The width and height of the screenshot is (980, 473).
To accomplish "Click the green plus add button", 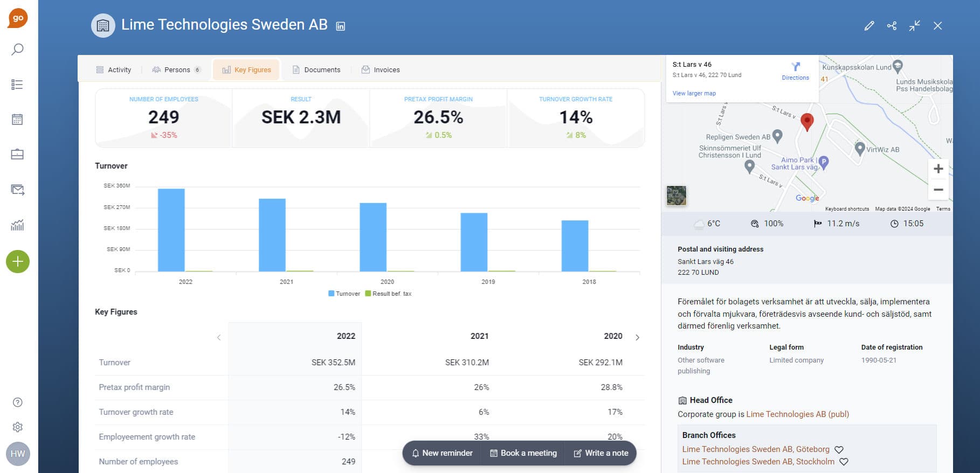I will pos(18,262).
